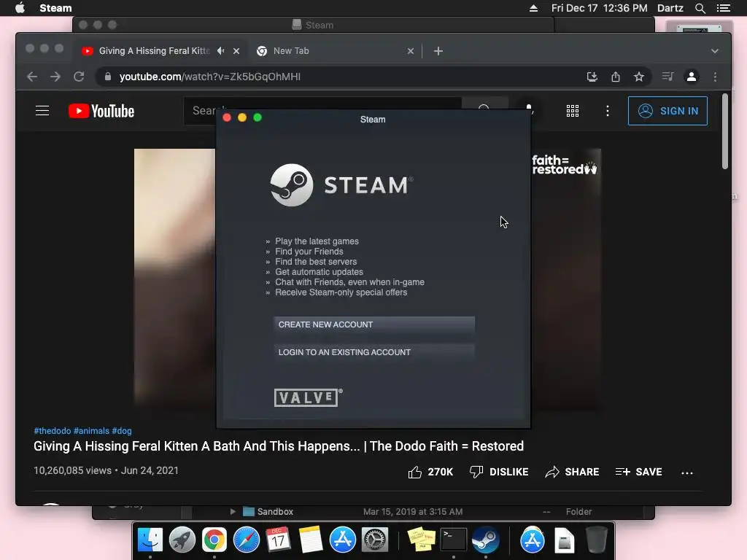Click the #dog hashtag

click(x=122, y=431)
